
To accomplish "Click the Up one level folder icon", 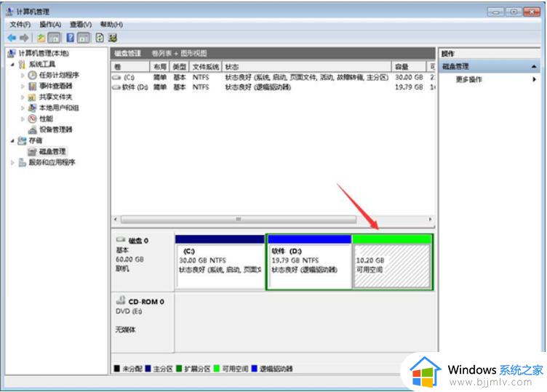I will pyautogui.click(x=41, y=38).
